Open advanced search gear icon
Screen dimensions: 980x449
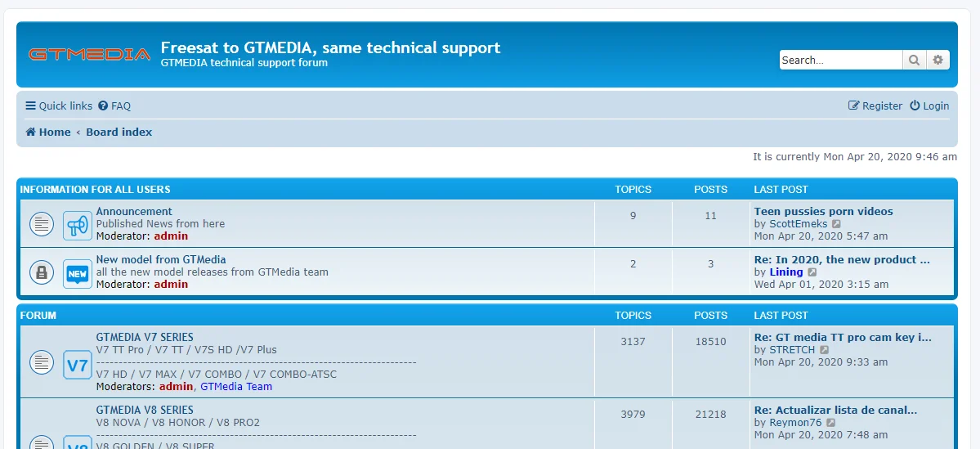click(x=937, y=60)
